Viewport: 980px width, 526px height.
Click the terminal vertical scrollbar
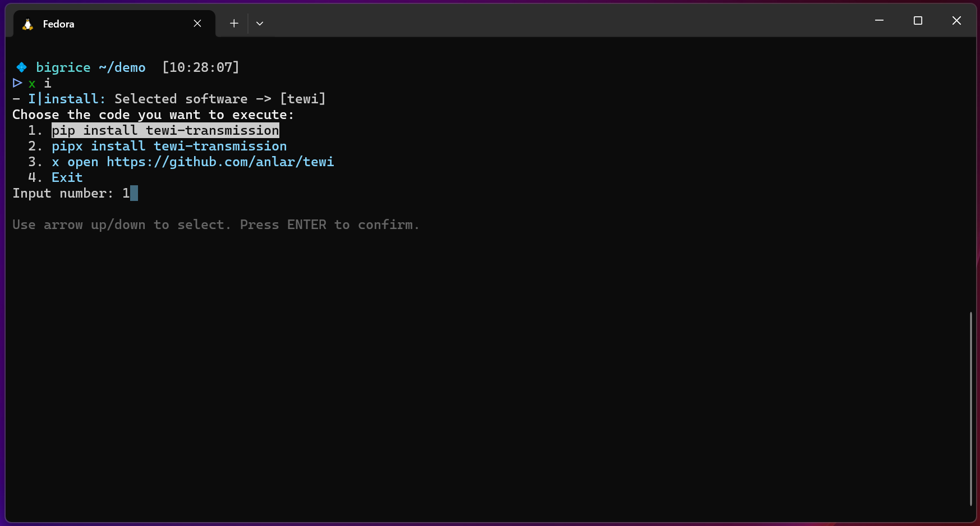(971, 409)
